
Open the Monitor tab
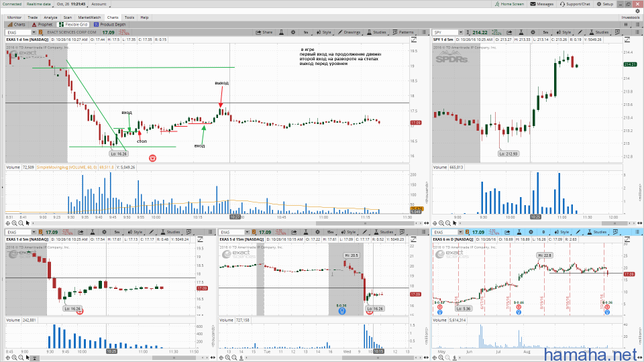click(14, 17)
